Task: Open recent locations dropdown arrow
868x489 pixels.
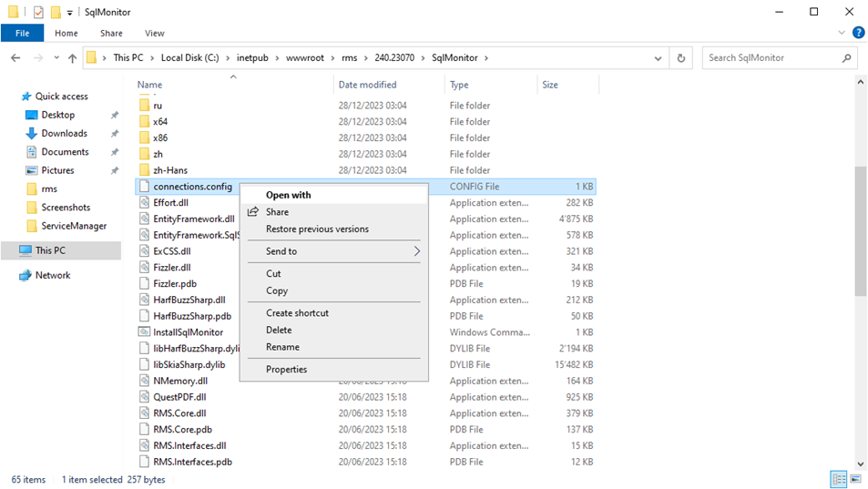Action: coord(56,58)
